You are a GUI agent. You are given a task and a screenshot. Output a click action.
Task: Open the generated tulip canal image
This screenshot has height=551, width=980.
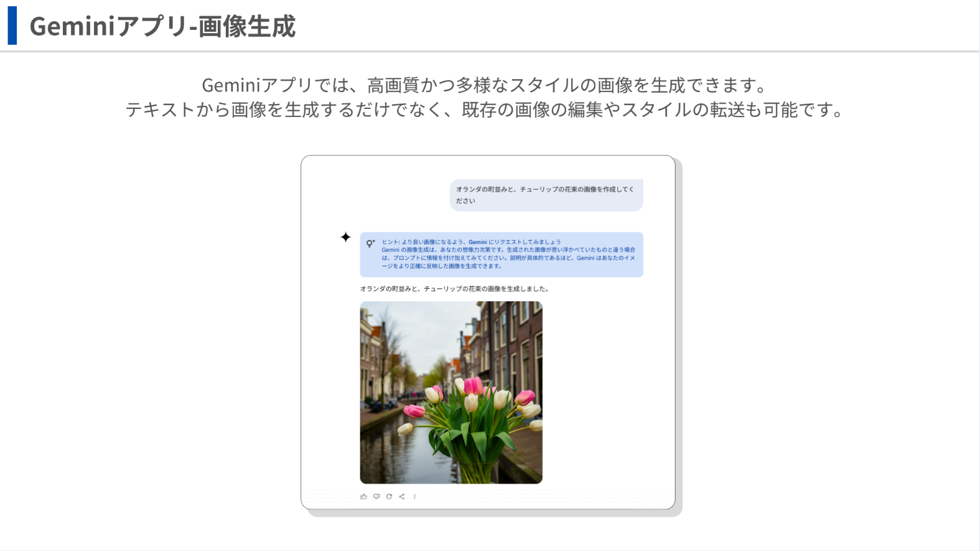(451, 393)
